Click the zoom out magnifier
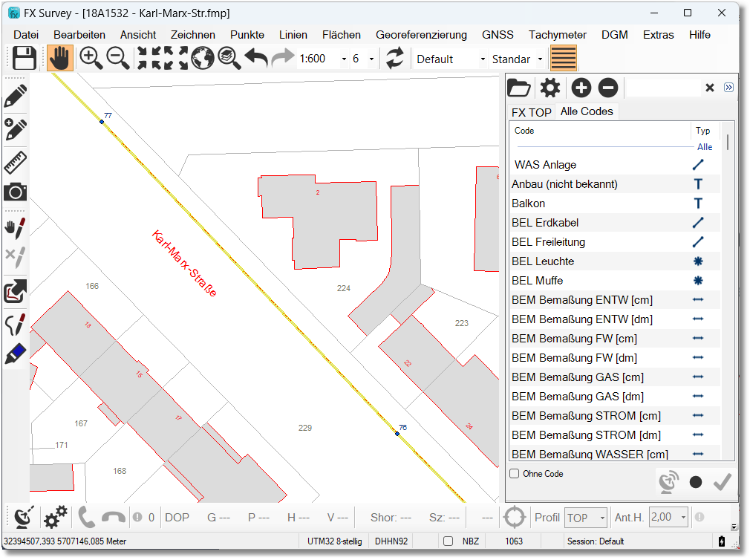The width and height of the screenshot is (750, 560). tap(118, 59)
